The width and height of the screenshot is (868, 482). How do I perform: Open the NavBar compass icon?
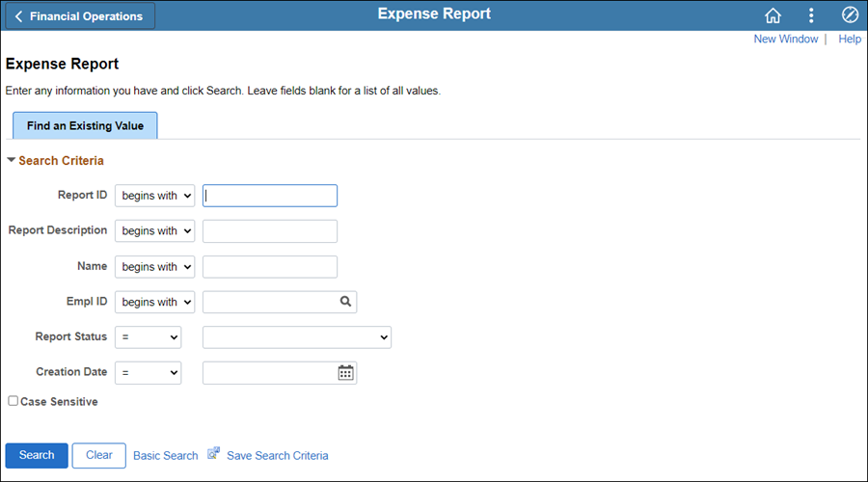(x=850, y=14)
